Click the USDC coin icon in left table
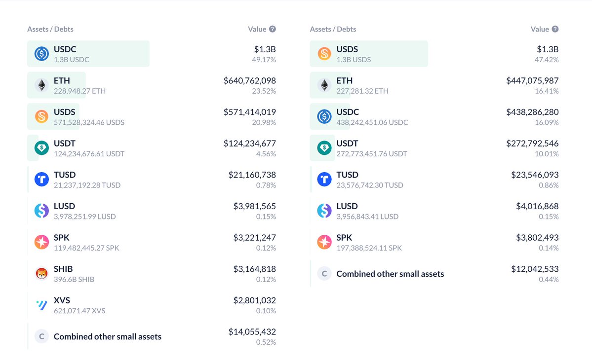Screen dimensions: 592x364 click(x=41, y=54)
